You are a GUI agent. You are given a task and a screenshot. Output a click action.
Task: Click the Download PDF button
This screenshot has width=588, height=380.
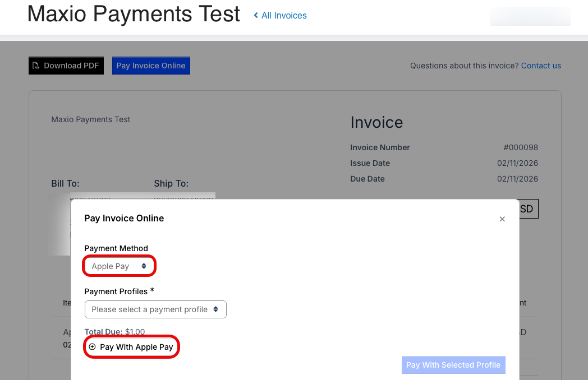pos(66,66)
